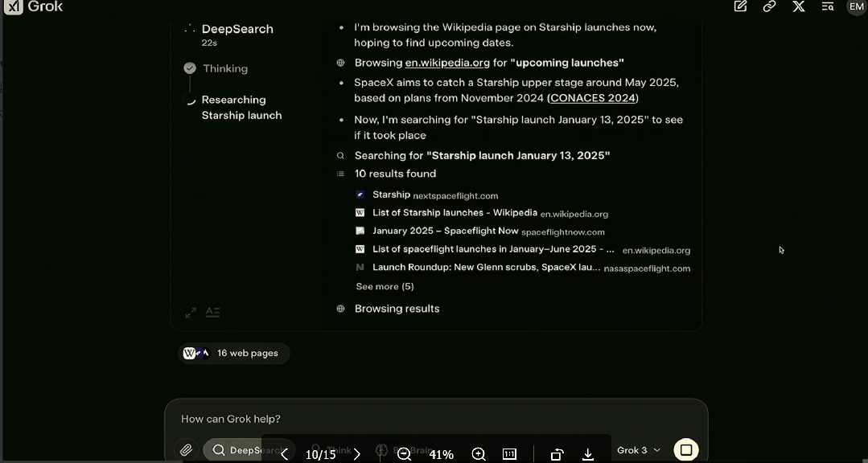This screenshot has height=463, width=868.
Task: Set the viewer to actual size 1:1
Action: pos(509,454)
